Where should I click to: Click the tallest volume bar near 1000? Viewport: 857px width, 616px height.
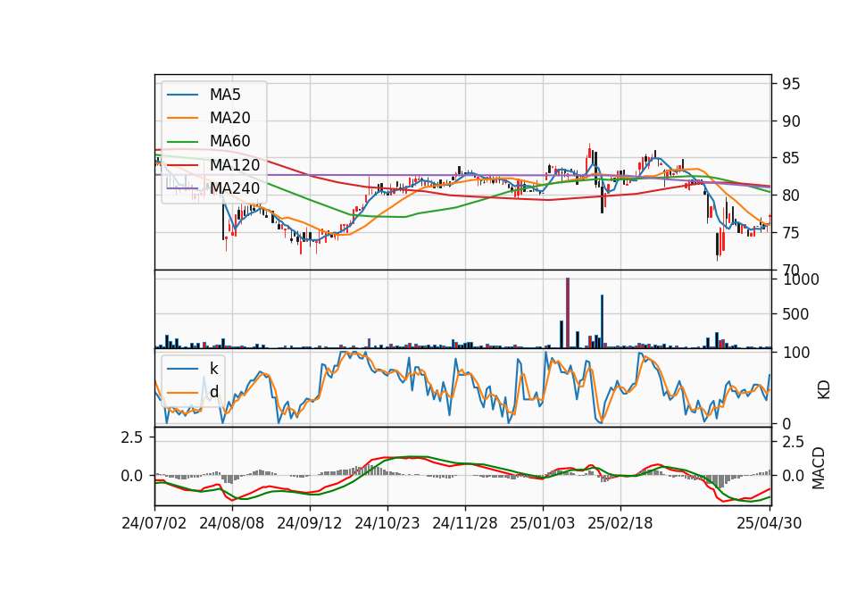point(568,312)
